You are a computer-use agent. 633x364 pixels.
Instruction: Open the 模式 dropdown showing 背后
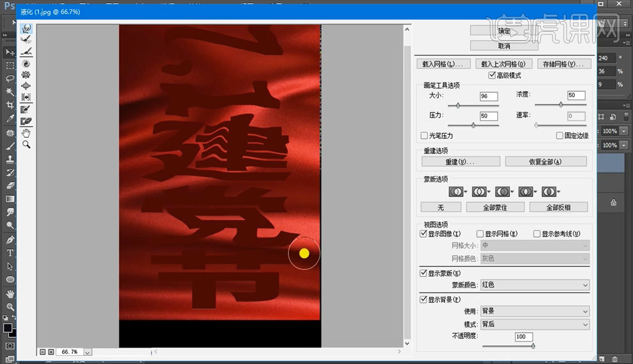[535, 324]
